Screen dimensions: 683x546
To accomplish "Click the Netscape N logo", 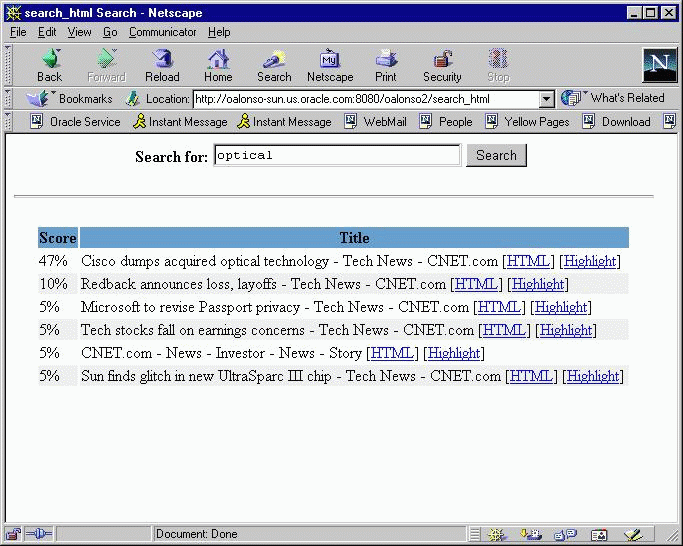I will coord(660,65).
